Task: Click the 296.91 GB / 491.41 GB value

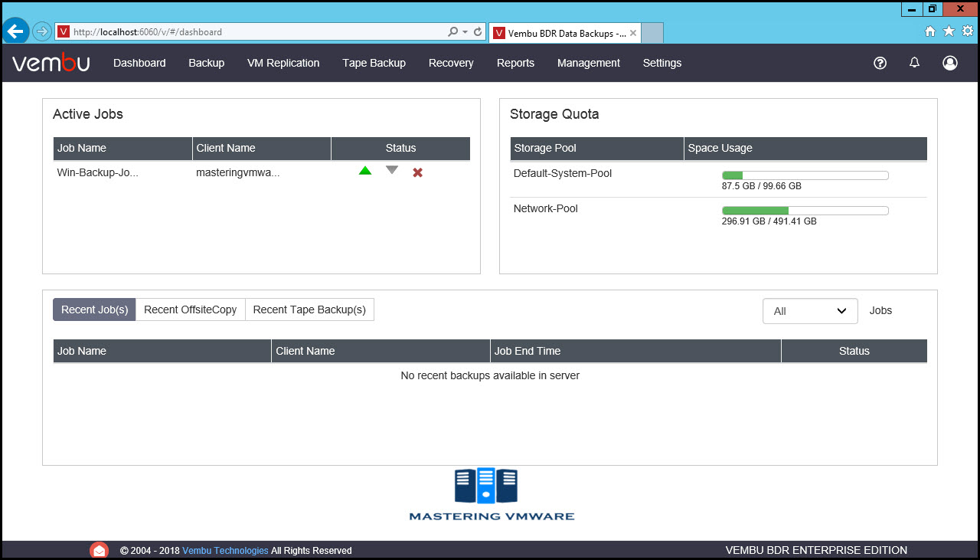Action: (x=769, y=221)
